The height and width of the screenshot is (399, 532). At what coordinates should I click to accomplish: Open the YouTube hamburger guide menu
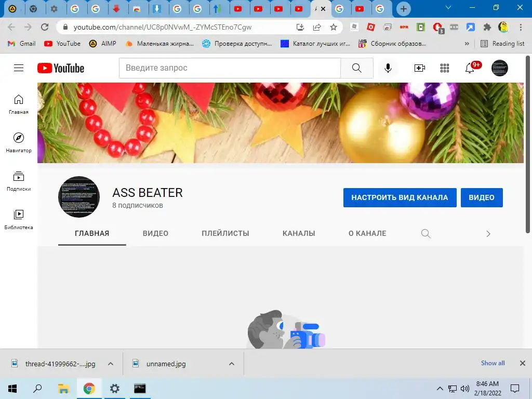point(19,68)
